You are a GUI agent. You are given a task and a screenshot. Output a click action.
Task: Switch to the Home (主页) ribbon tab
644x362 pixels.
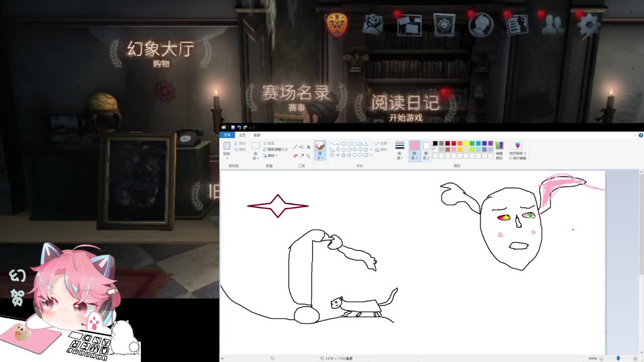(x=243, y=135)
